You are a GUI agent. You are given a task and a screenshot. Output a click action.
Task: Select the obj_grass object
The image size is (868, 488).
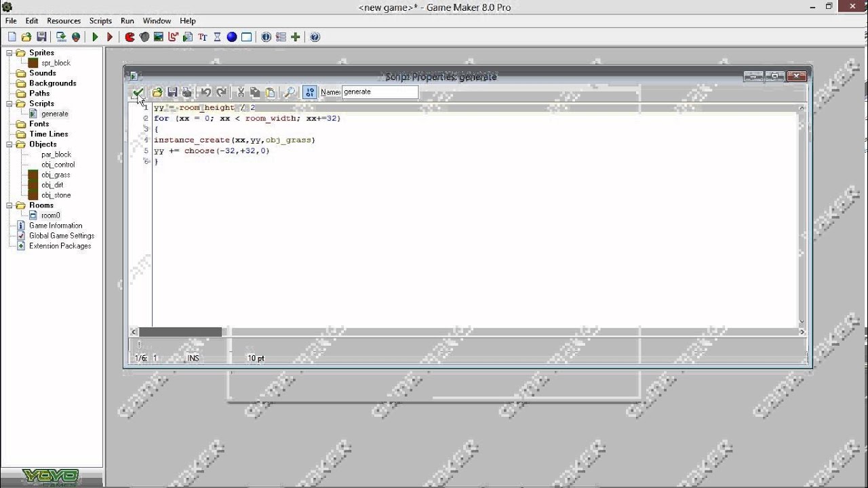pos(56,175)
